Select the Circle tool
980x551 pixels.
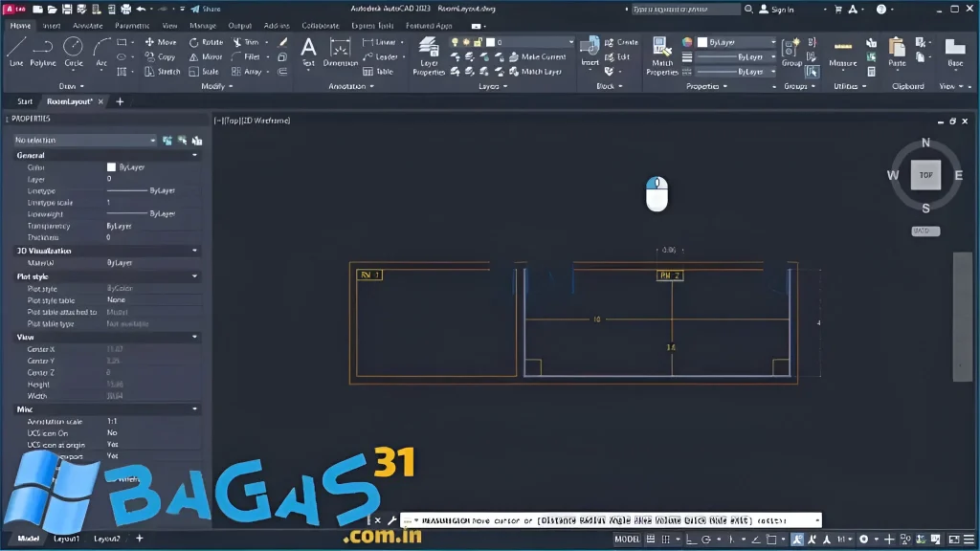click(73, 52)
